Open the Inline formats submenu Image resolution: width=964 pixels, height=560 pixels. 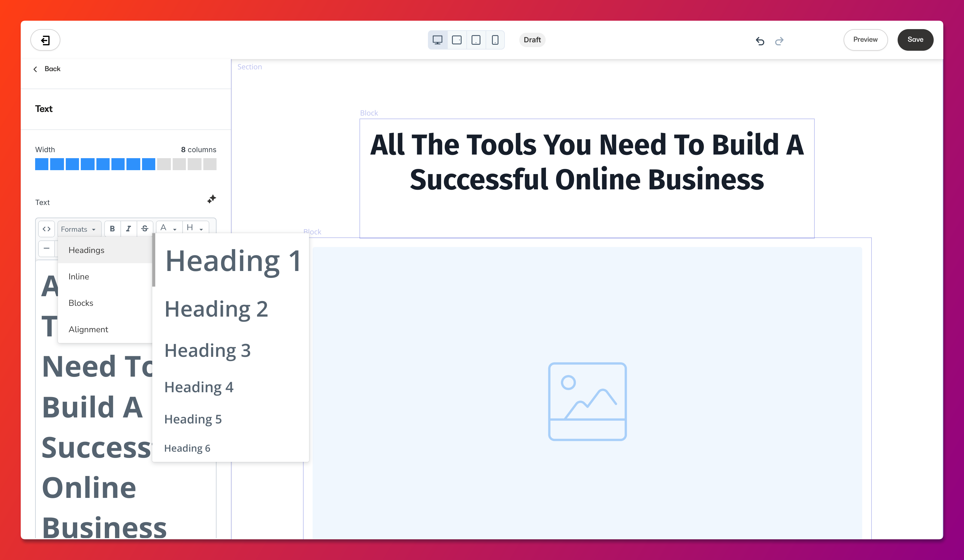(105, 276)
